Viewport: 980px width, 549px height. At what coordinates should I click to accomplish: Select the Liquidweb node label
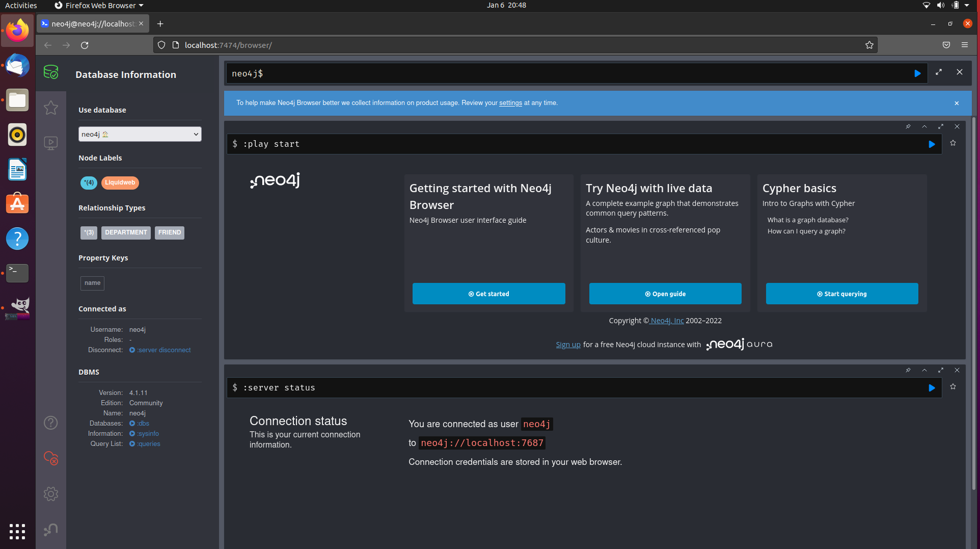coord(120,182)
